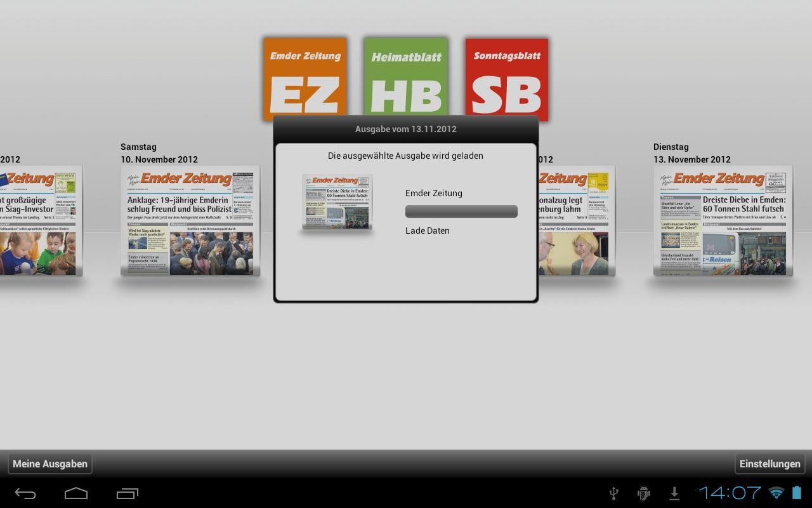Tap the 14:07 clock

730,493
